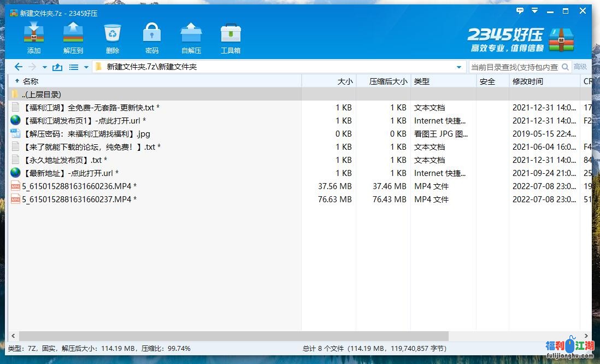
Task: Go back with the left arrow icon
Action: pyautogui.click(x=18, y=67)
